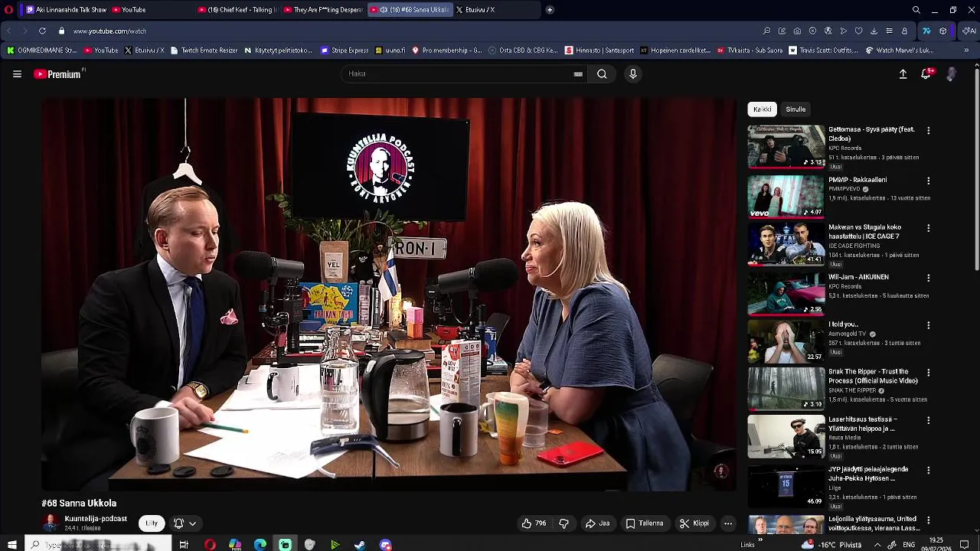Screen dimensions: 980x551
Task: Show hidden bookmarks with the double chevron
Action: [966, 51]
